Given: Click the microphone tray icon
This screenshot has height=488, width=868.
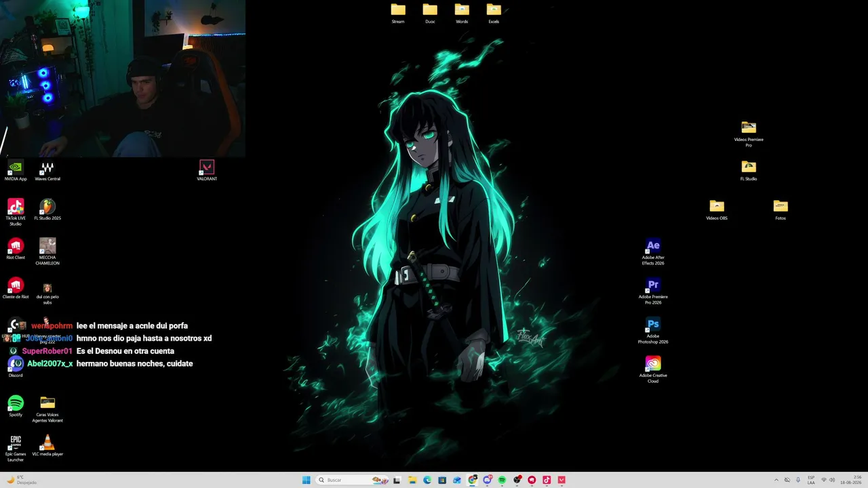Looking at the screenshot, I should click(x=798, y=480).
